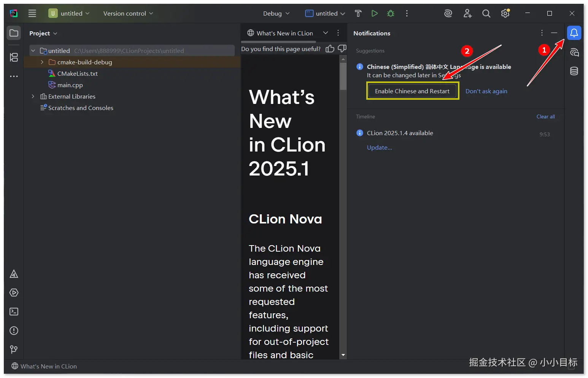Open the untitled project dropdown
The width and height of the screenshot is (588, 378).
coord(69,13)
